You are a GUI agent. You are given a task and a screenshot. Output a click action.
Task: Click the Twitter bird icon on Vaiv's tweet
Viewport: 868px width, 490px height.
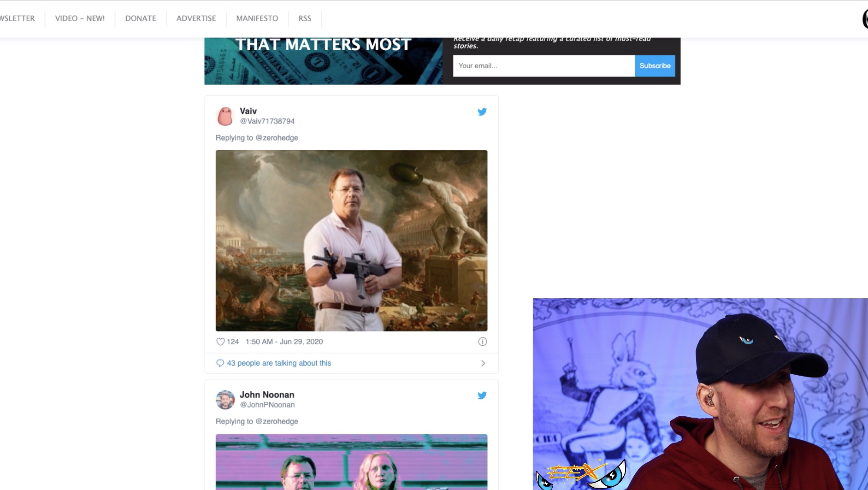pos(482,112)
